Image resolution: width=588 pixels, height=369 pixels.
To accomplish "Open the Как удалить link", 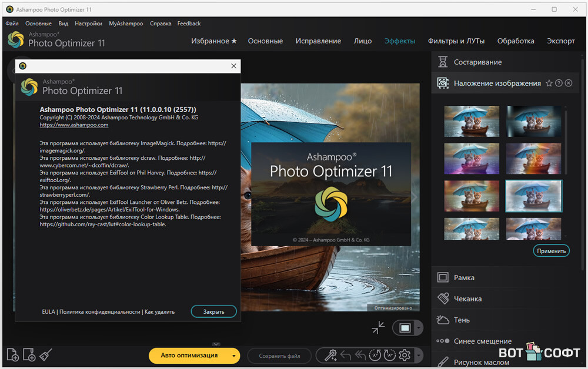I will pyautogui.click(x=160, y=311).
